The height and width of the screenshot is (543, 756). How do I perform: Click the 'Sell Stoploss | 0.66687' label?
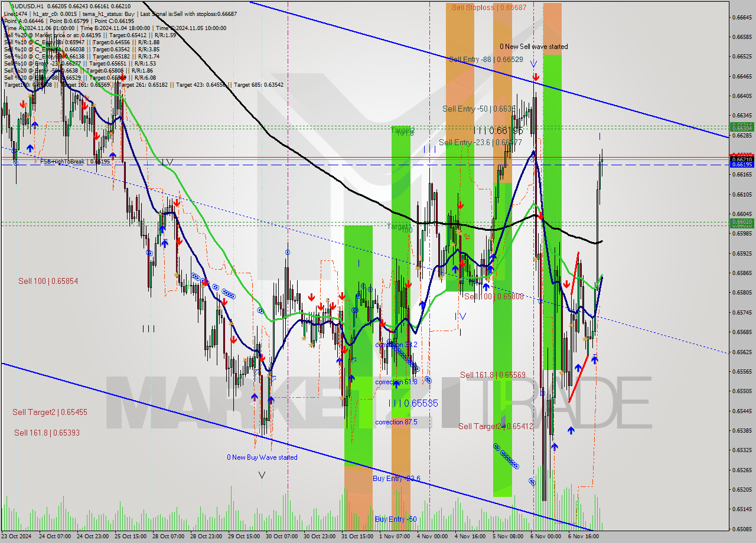click(x=488, y=8)
